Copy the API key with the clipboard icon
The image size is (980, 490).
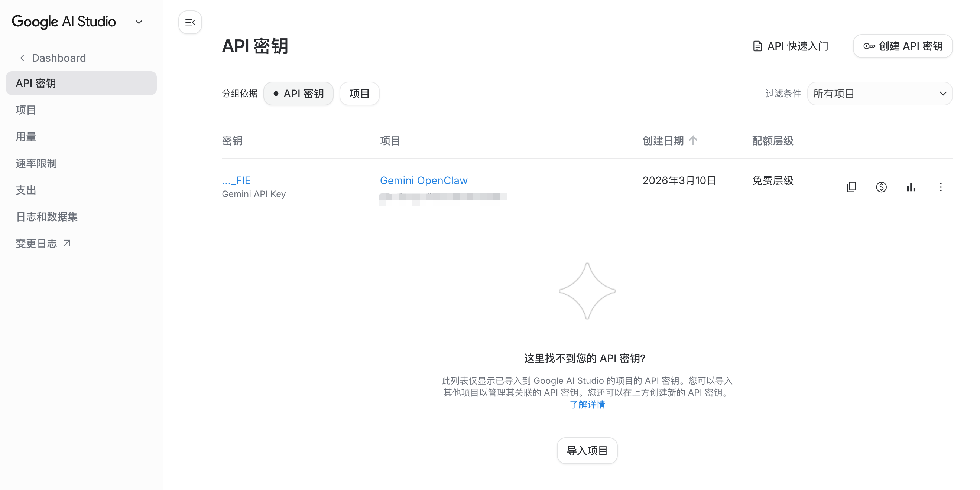coord(851,187)
